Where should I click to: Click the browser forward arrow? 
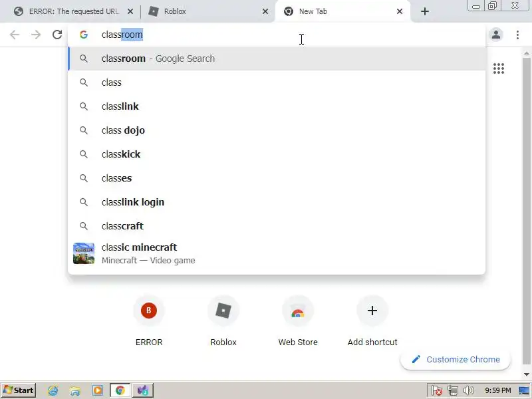pyautogui.click(x=36, y=35)
